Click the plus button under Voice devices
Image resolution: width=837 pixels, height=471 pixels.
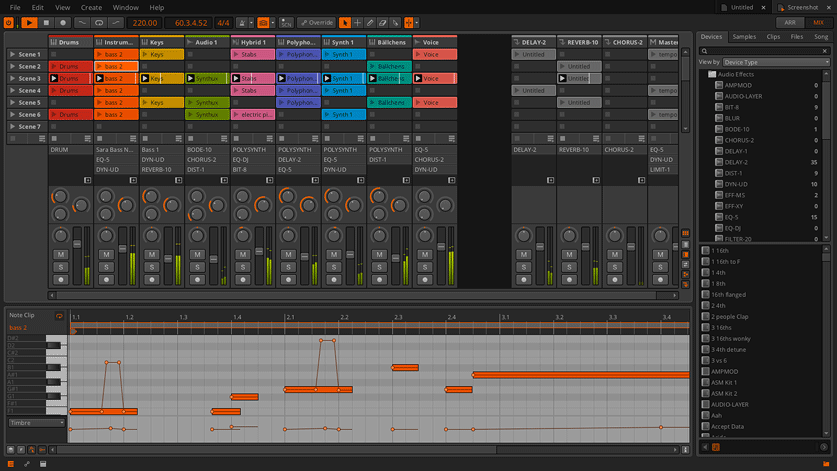(x=452, y=180)
